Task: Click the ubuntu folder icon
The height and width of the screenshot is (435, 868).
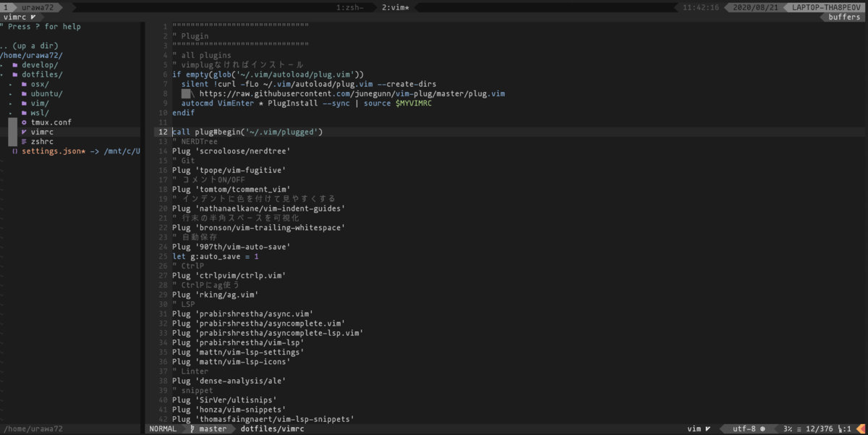Action: click(24, 94)
